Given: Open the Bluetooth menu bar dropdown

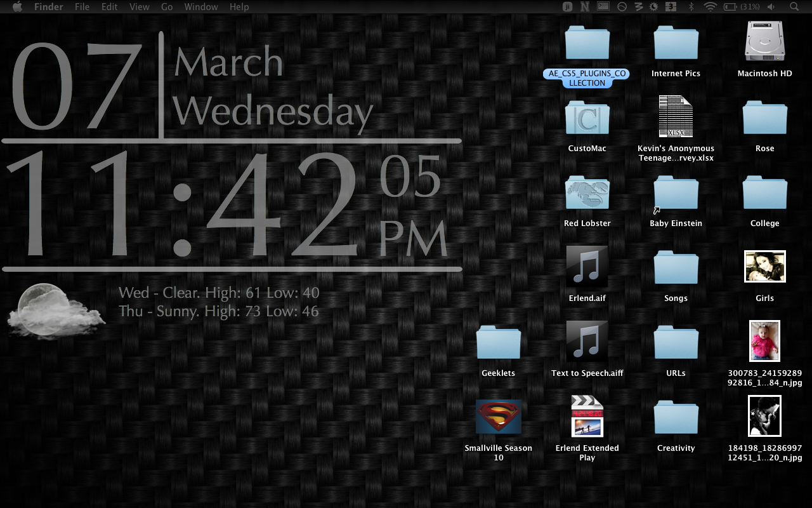Looking at the screenshot, I should pos(690,6).
